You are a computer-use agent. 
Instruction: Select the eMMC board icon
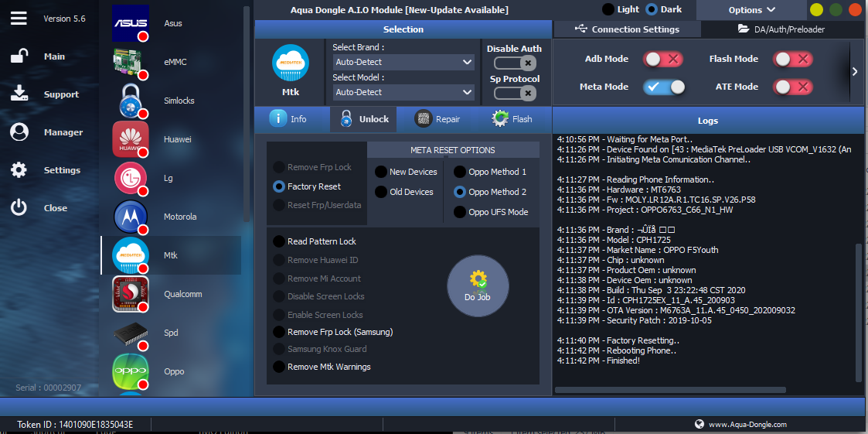(131, 62)
